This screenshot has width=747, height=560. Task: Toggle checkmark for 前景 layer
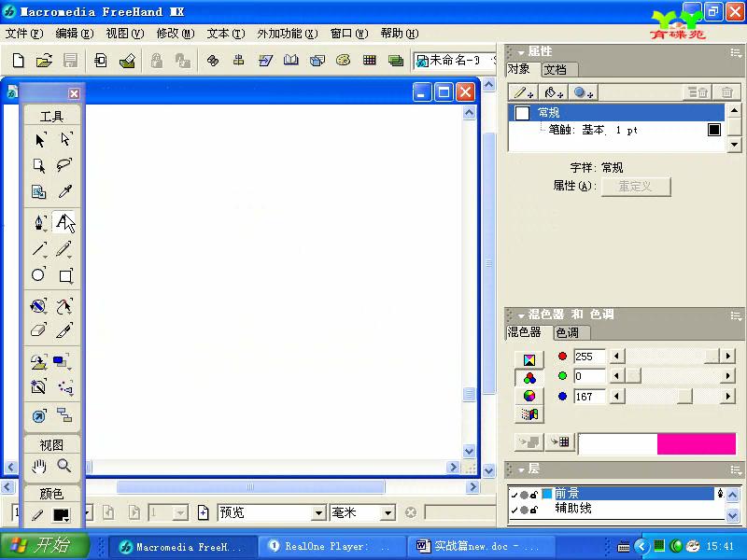point(514,495)
